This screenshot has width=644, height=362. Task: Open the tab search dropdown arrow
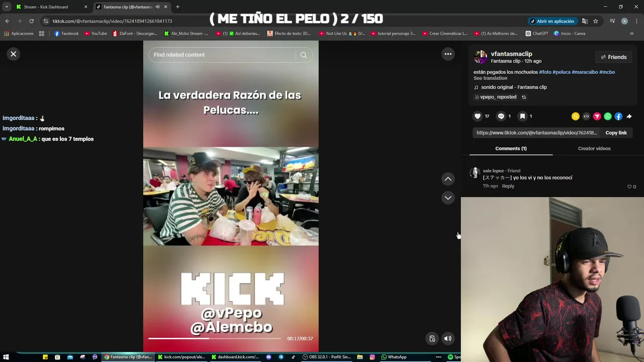coord(7,7)
